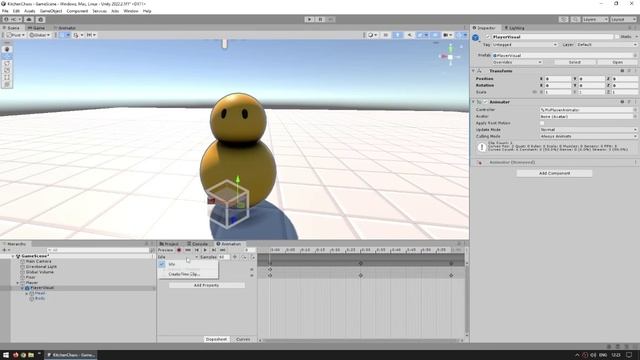The image size is (640, 360).
Task: Open the undo history icon
Action: (x=564, y=19)
